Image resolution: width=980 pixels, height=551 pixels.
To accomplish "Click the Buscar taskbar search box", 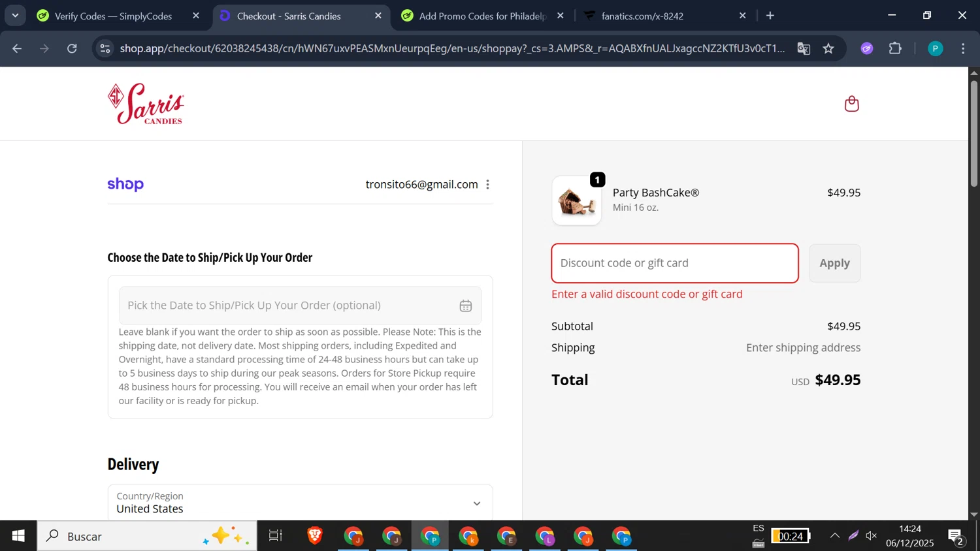I will (147, 536).
